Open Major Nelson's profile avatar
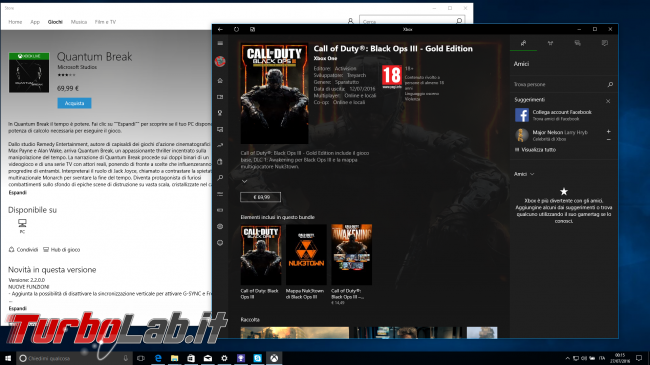Viewport: 650px width, 365px height. click(x=522, y=135)
